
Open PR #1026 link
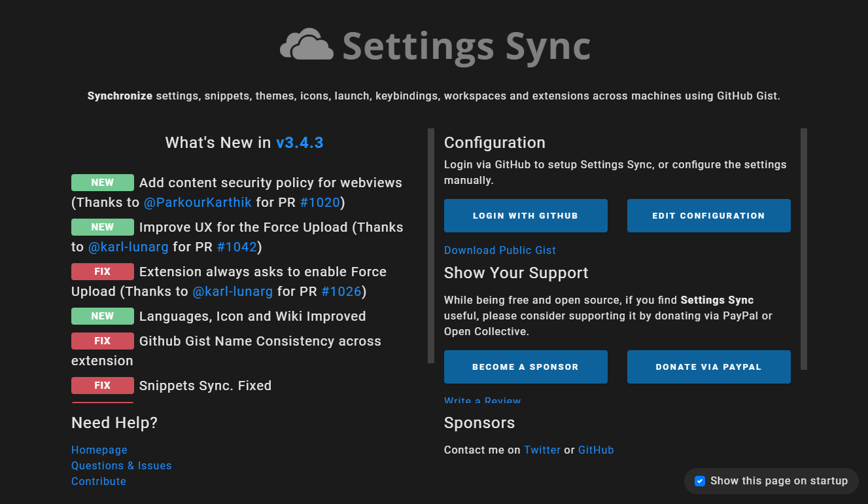pos(341,291)
